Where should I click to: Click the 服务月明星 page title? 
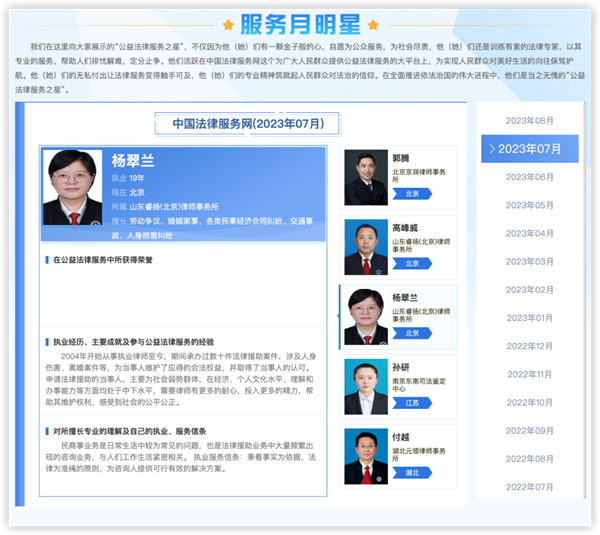point(300,25)
